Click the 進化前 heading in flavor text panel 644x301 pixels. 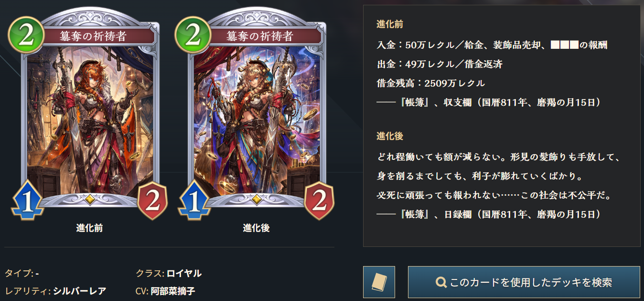390,24
